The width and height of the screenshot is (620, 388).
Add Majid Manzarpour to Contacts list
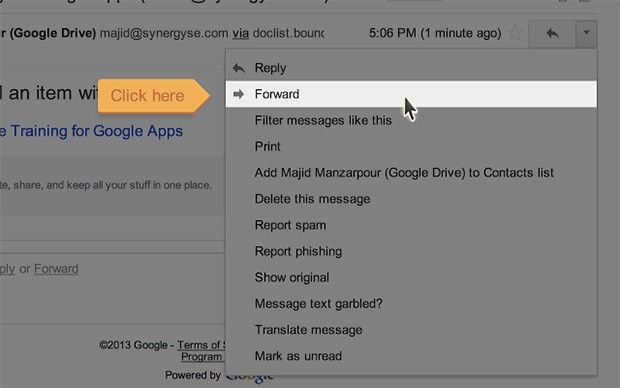pyautogui.click(x=411, y=172)
